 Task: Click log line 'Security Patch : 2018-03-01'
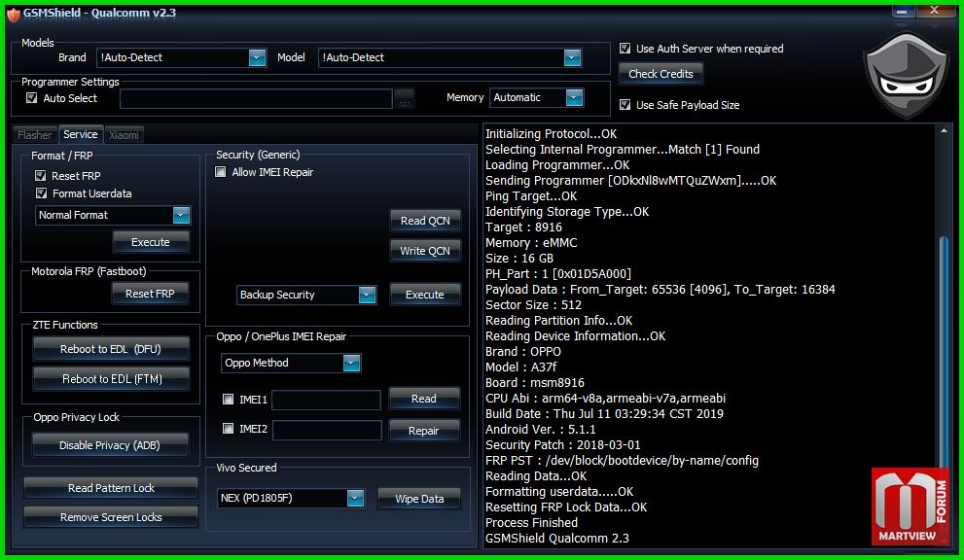563,445
